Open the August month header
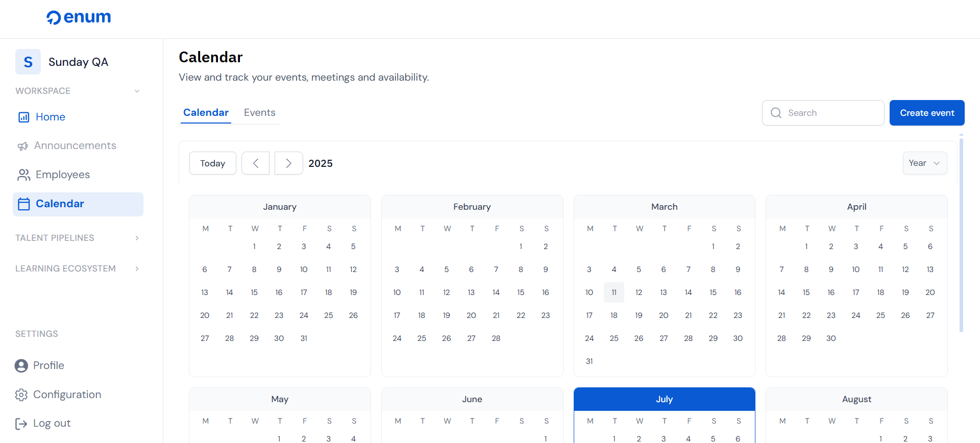The image size is (980, 443). coord(857,399)
